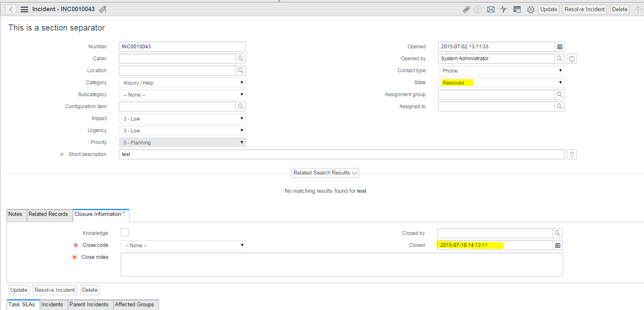Open the State dropdown showing Resolved
Viewport: 644px width, 310px height.
point(501,83)
